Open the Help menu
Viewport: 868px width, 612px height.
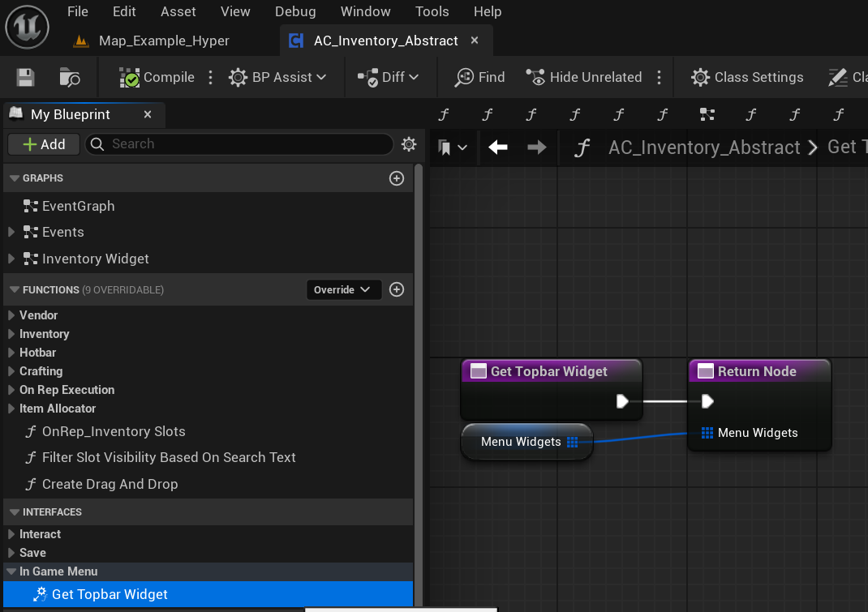pyautogui.click(x=488, y=11)
